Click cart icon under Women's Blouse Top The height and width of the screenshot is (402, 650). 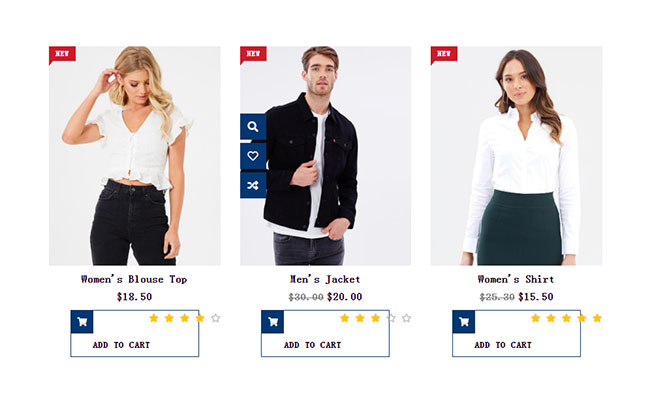point(82,322)
